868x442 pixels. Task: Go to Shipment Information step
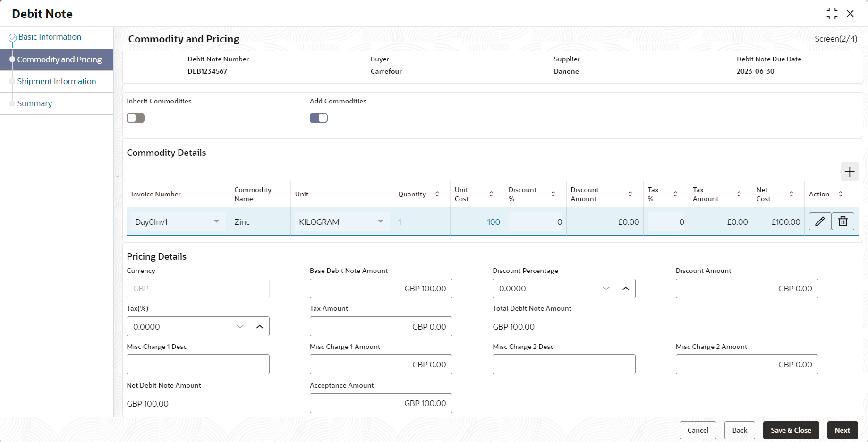[x=57, y=81]
